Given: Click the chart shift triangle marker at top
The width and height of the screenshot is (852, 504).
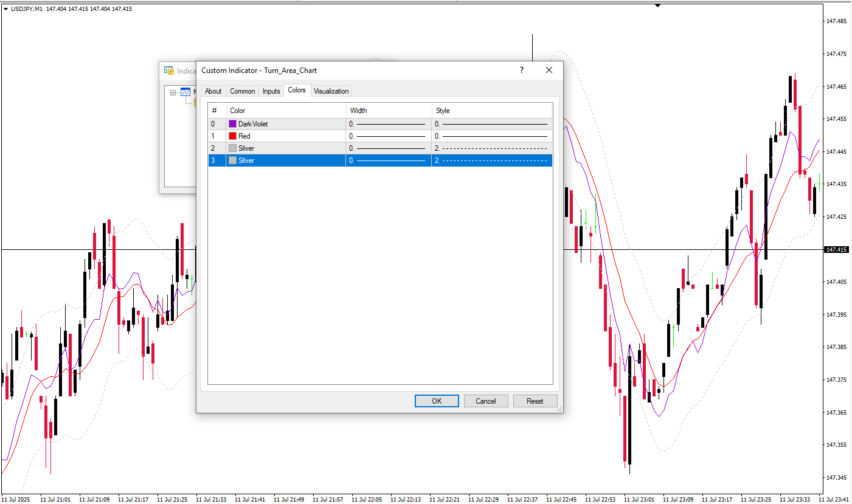Looking at the screenshot, I should point(657,5).
